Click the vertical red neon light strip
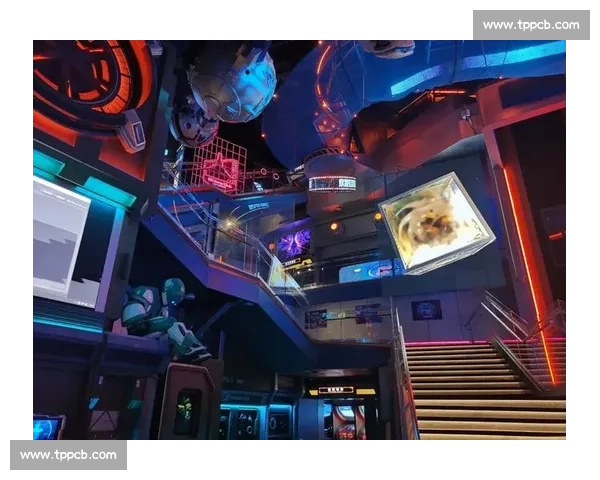The width and height of the screenshot is (600, 480). 525,270
